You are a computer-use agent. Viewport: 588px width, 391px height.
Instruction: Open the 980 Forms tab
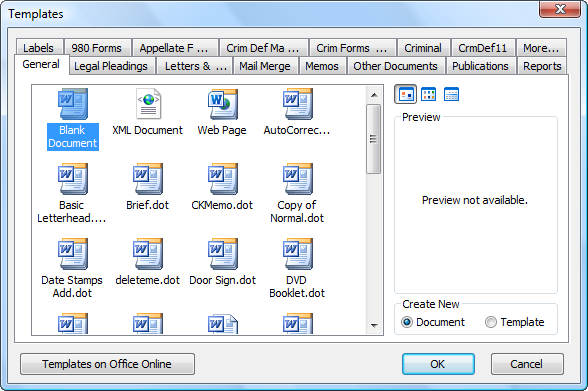97,48
